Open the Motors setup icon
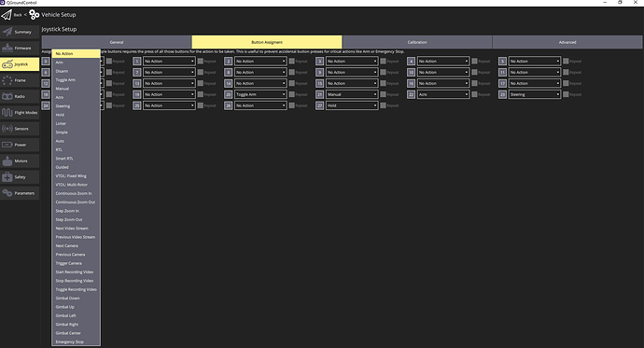 [x=7, y=160]
